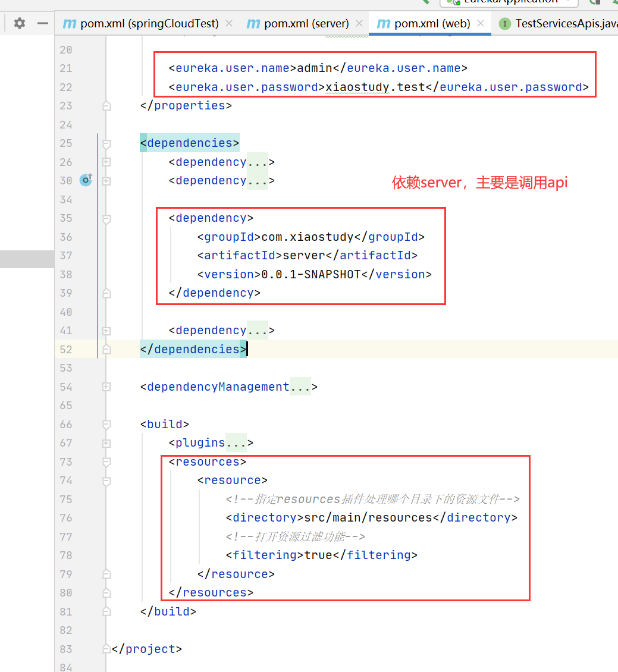Click the Maven icon on web tab
Image resolution: width=618 pixels, height=672 pixels.
click(x=384, y=24)
